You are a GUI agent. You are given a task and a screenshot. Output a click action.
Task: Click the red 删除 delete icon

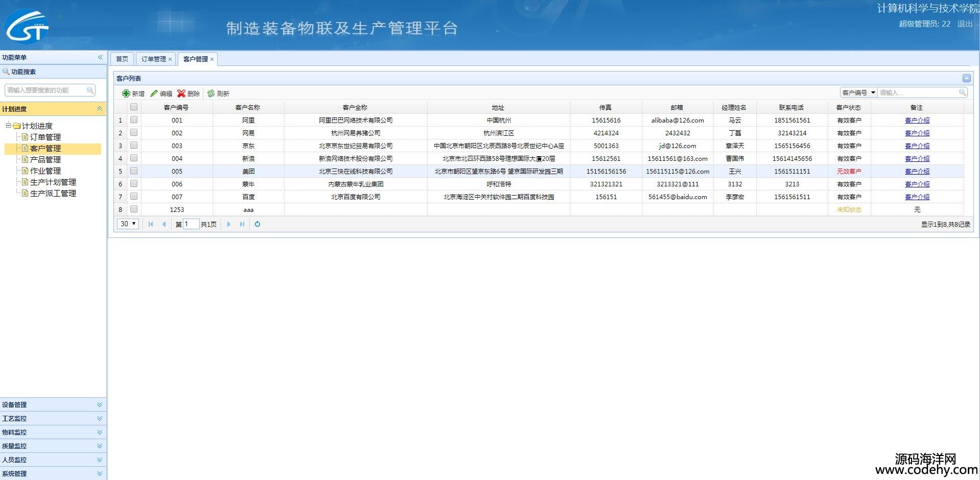(181, 93)
